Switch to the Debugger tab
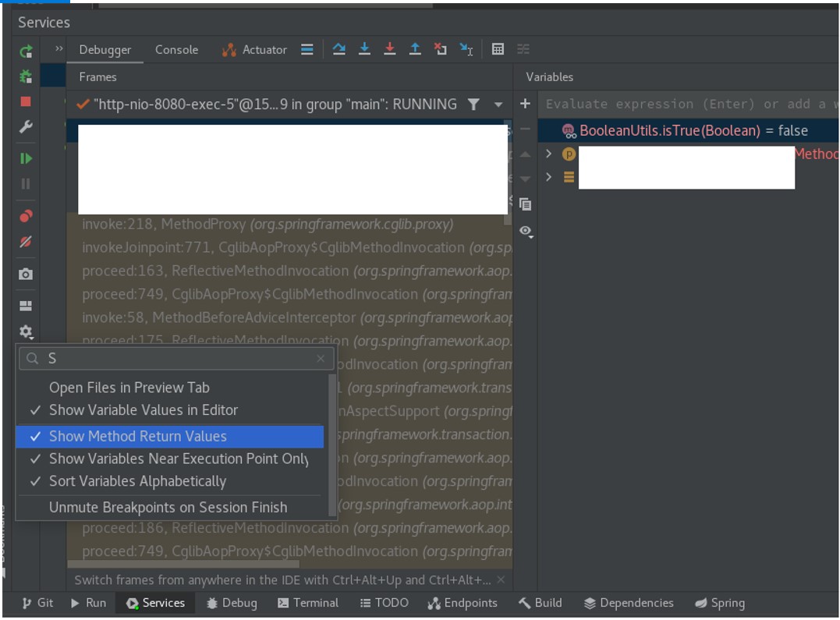Screen dimensions: 840x620 tap(105, 50)
